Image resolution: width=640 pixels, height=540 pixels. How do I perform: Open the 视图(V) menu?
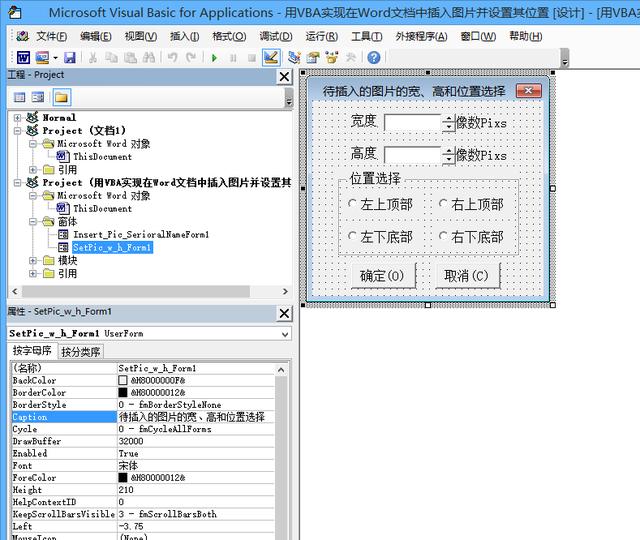click(141, 37)
